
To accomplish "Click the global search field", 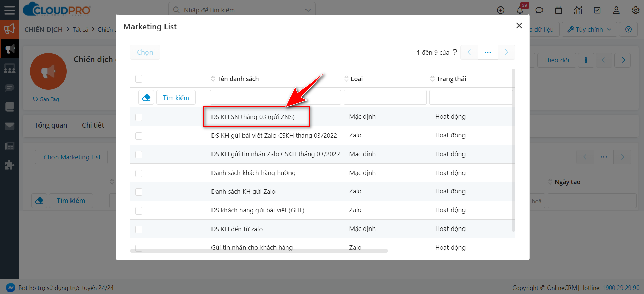I will coord(242,10).
